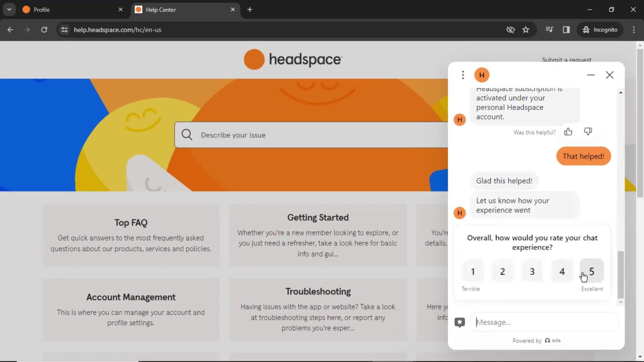Image resolution: width=644 pixels, height=362 pixels.
Task: Go back to the previous page
Action: 10,30
